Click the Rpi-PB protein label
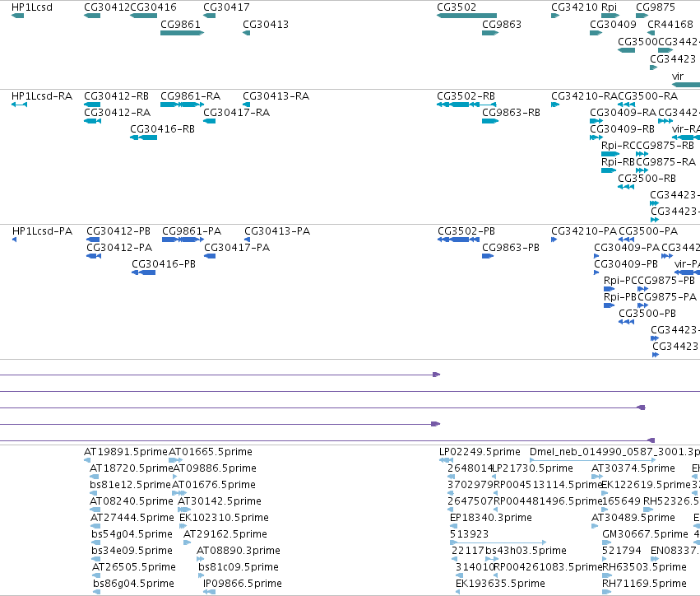This screenshot has height=596, width=700. [x=620, y=297]
